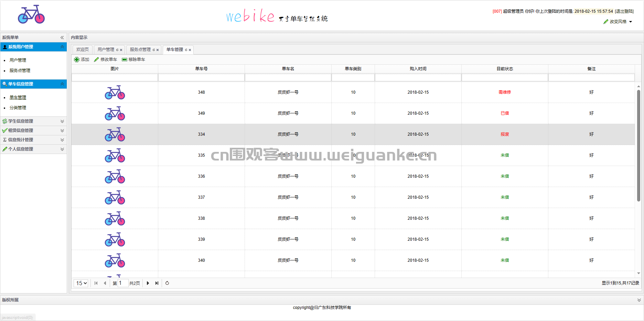Collapse the system menu sidebar double-arrow
644x321 pixels.
pos(62,38)
